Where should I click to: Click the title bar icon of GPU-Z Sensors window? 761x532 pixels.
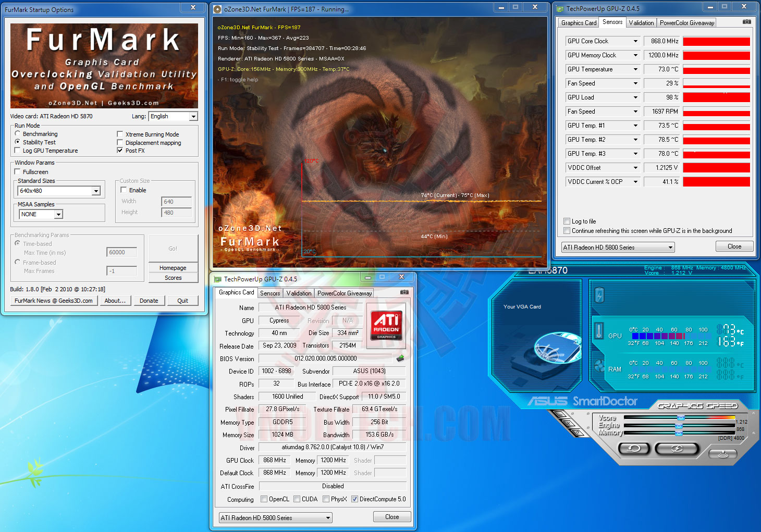[560, 9]
